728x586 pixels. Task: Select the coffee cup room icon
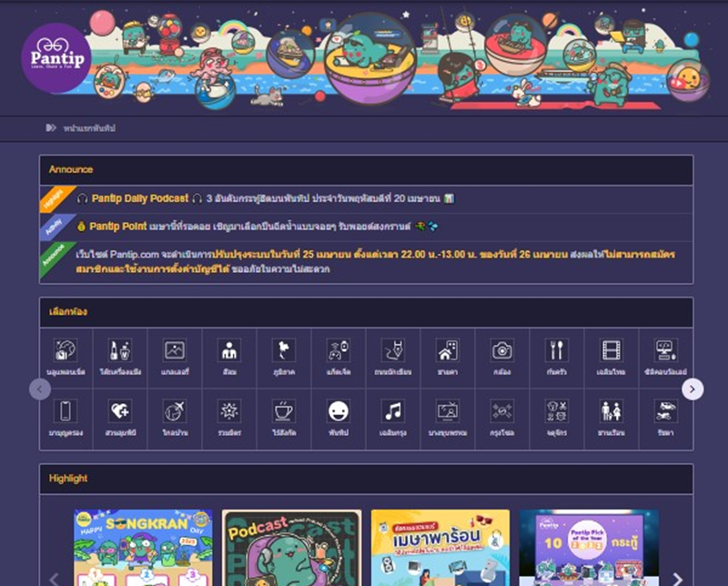pos(284,410)
